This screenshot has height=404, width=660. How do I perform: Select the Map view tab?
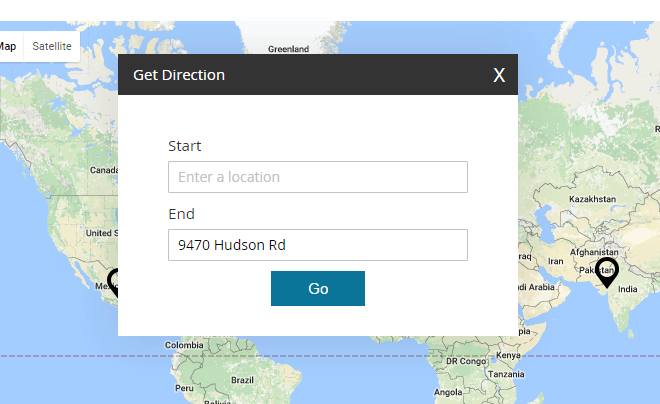8,46
